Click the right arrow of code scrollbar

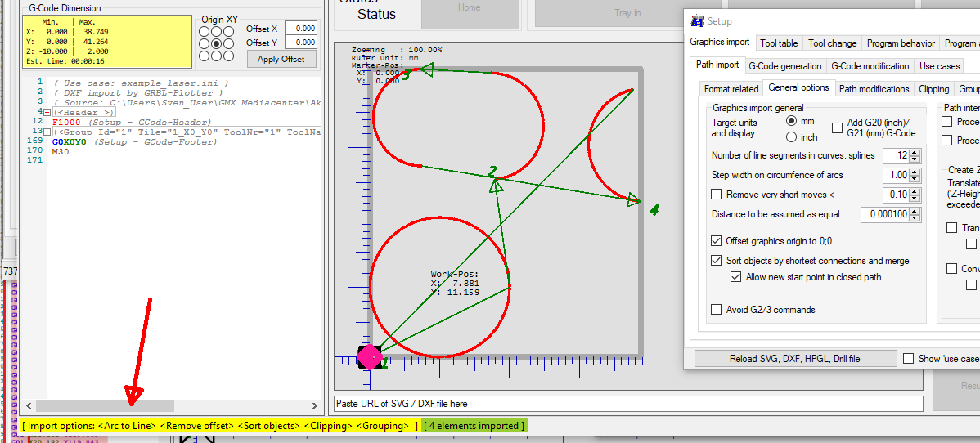316,405
